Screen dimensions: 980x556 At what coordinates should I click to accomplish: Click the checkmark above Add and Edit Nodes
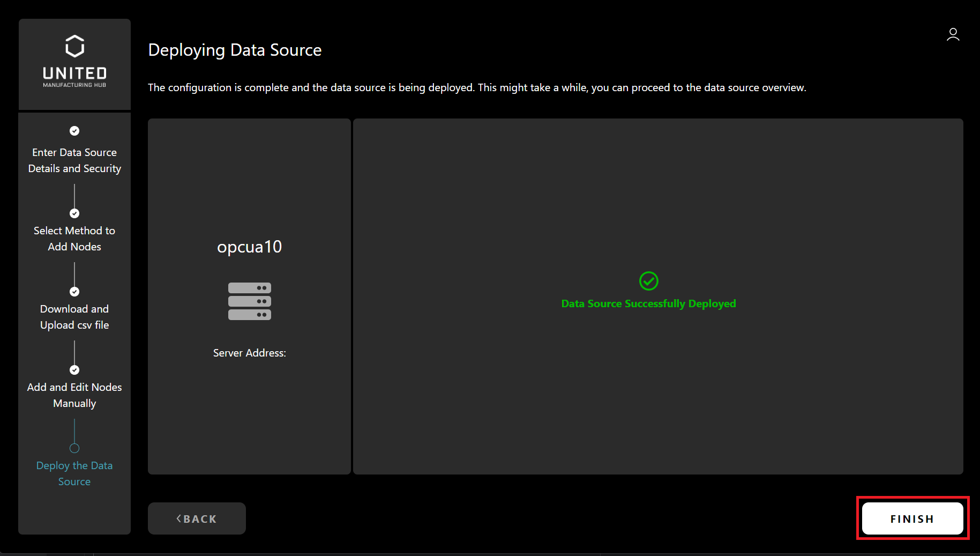pos(74,370)
